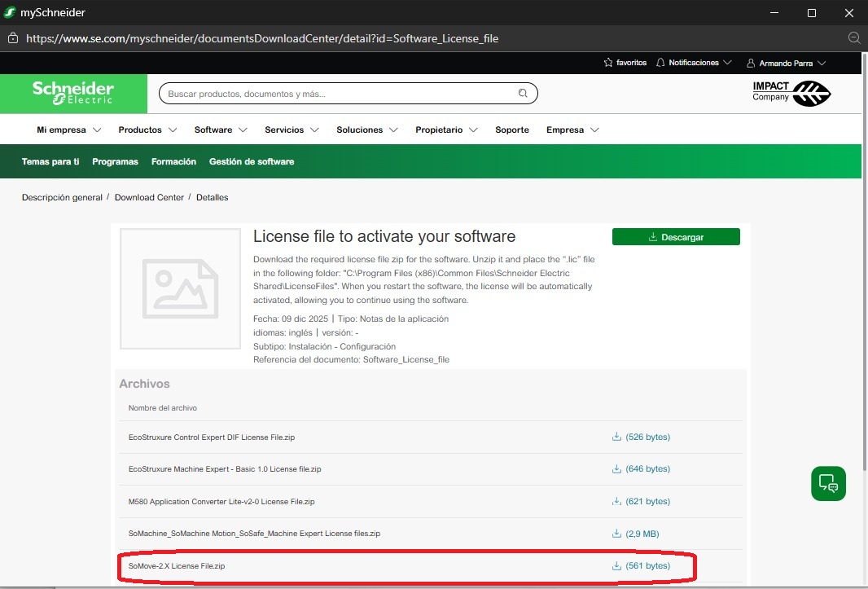
Task: Click the document placeholder image
Action: [181, 288]
